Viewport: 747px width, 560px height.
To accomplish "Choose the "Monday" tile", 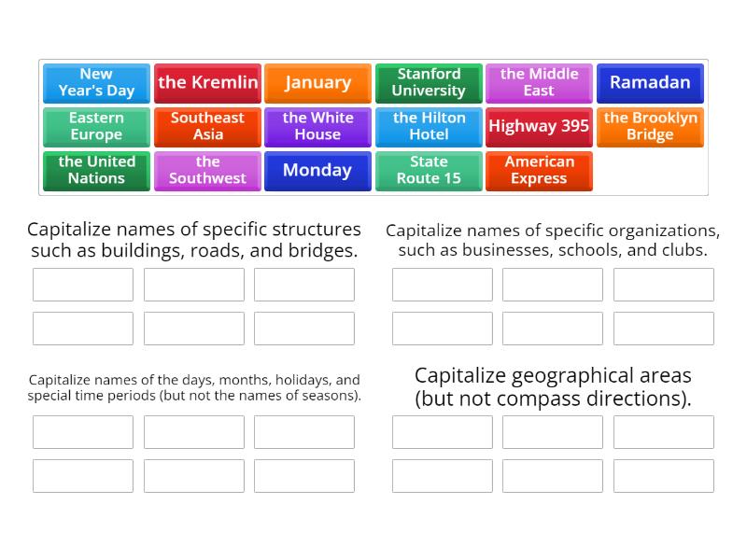I will click(x=317, y=171).
